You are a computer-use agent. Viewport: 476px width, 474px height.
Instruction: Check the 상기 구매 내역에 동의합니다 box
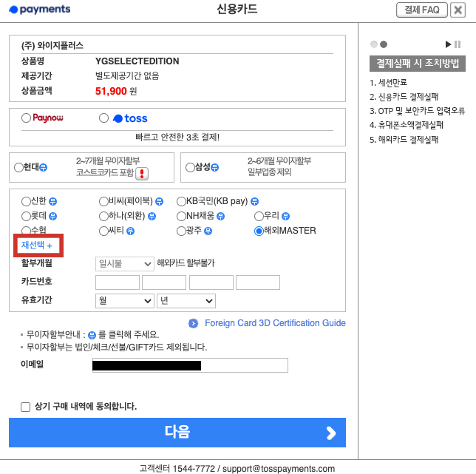26,407
